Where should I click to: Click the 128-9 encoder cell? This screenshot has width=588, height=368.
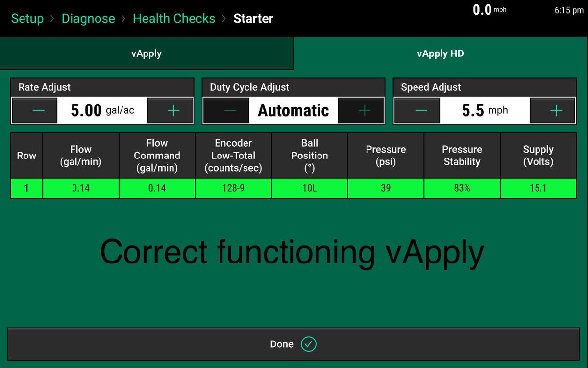pyautogui.click(x=233, y=188)
